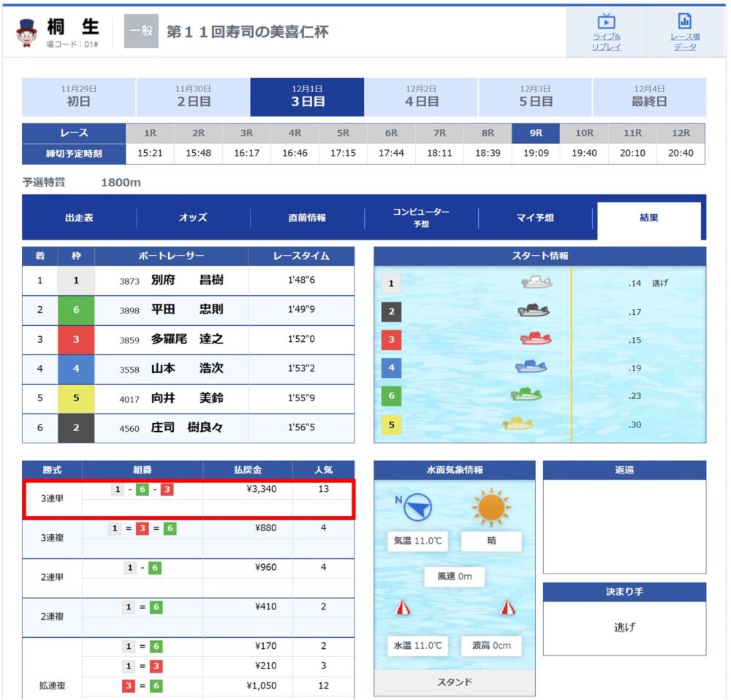The width and height of the screenshot is (731, 700).
Task: Select race 1R in the race row
Action: [150, 133]
